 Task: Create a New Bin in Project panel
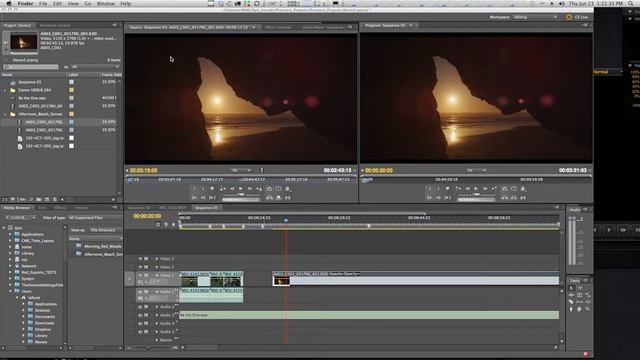pyautogui.click(x=39, y=200)
